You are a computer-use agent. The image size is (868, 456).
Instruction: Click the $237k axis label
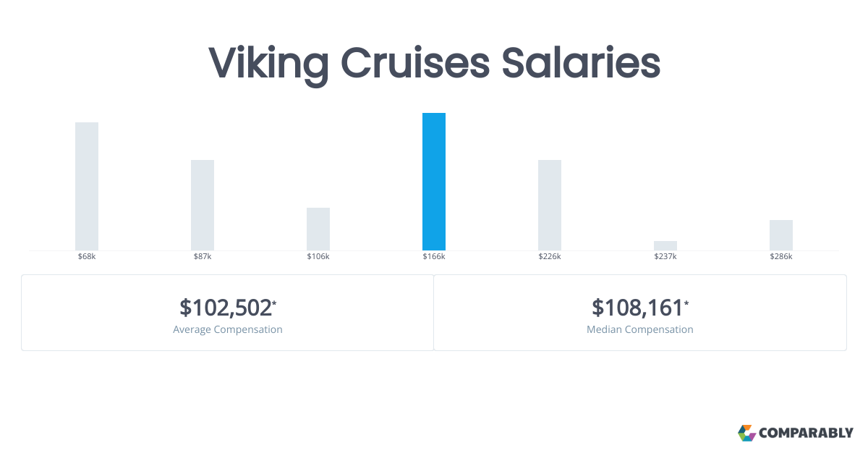[665, 257]
